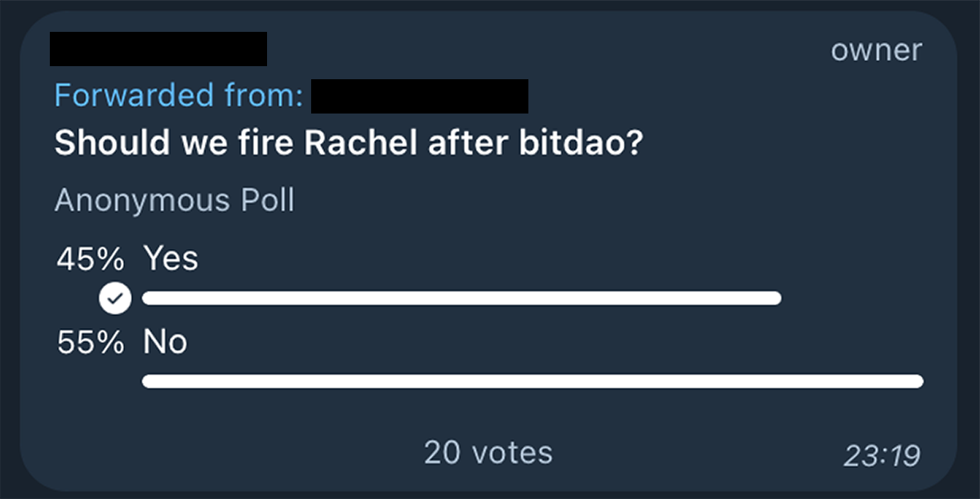Click the 45% result label

(x=91, y=260)
